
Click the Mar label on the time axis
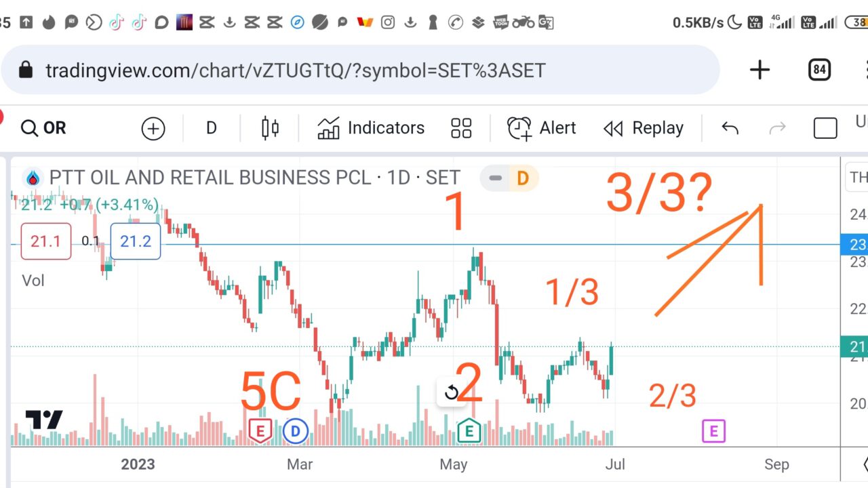tap(300, 464)
